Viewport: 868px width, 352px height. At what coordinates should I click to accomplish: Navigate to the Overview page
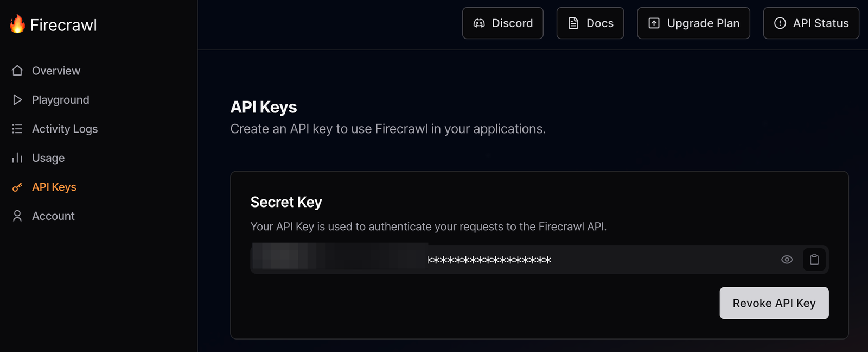coord(56,70)
